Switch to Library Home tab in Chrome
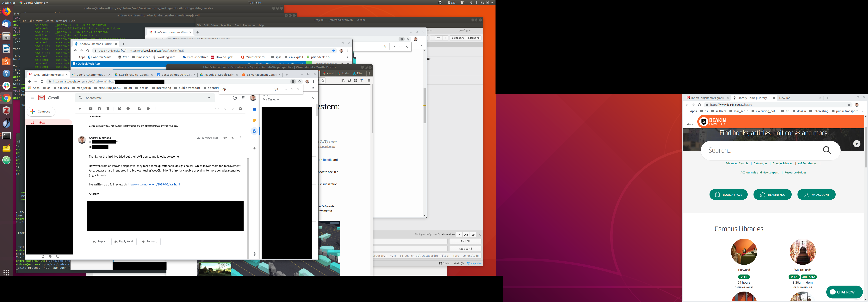 tap(752, 98)
